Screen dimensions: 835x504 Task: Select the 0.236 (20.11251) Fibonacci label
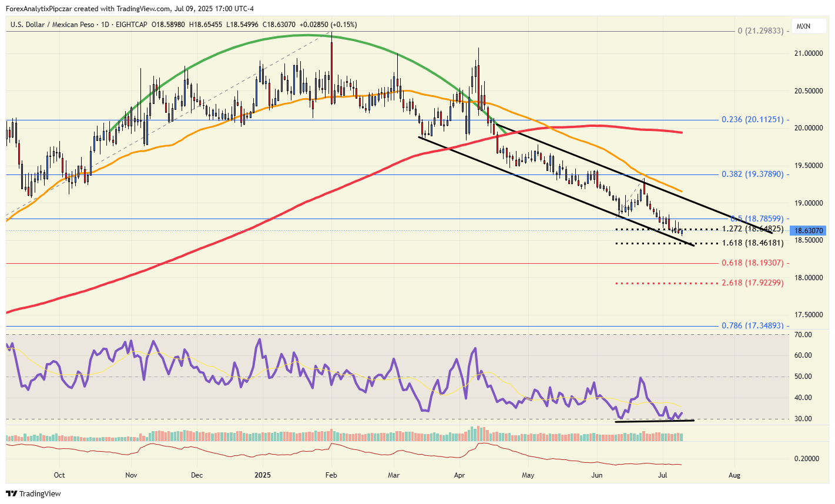pyautogui.click(x=752, y=120)
